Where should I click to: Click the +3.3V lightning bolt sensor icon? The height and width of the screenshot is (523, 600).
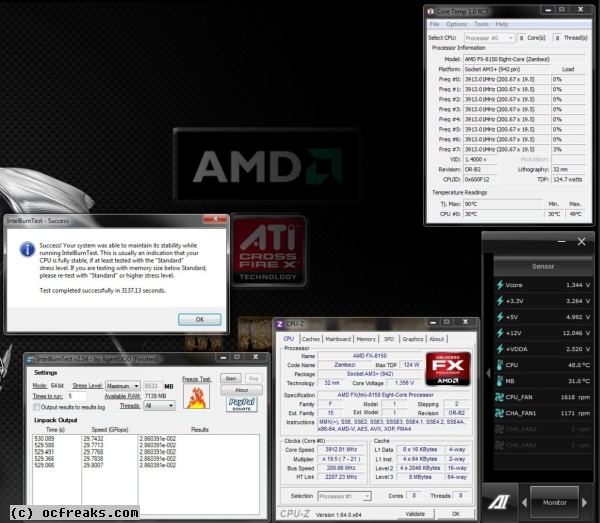[x=500, y=301]
